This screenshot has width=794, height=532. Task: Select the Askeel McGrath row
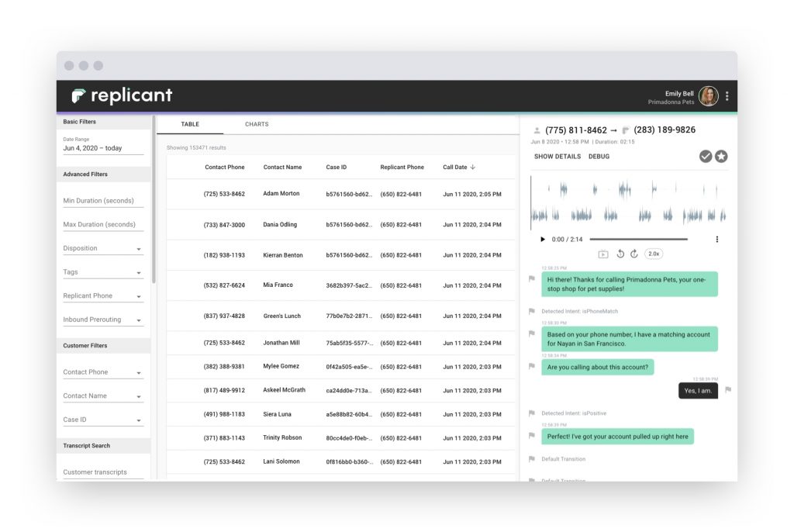(x=341, y=391)
